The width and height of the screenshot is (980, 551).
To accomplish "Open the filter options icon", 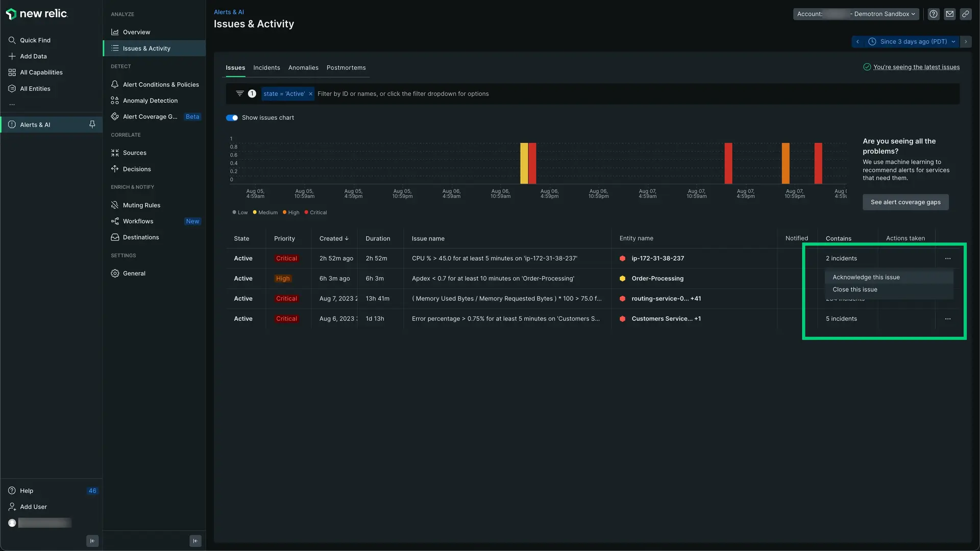I will click(239, 93).
